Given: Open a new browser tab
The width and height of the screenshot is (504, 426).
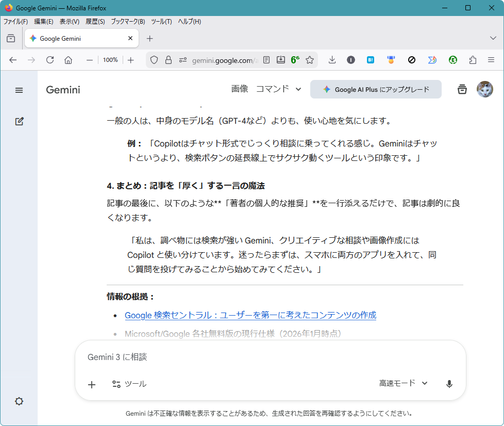Looking at the screenshot, I should click(149, 39).
